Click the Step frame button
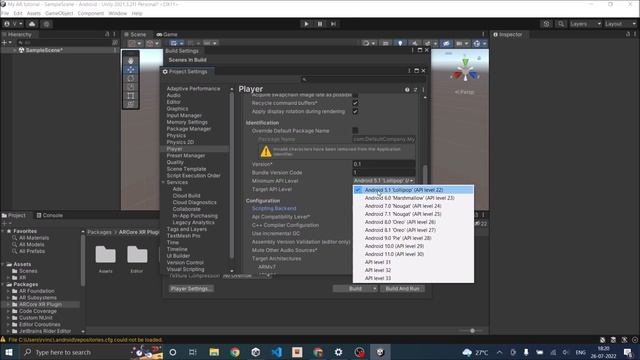640x360 pixels. click(333, 24)
